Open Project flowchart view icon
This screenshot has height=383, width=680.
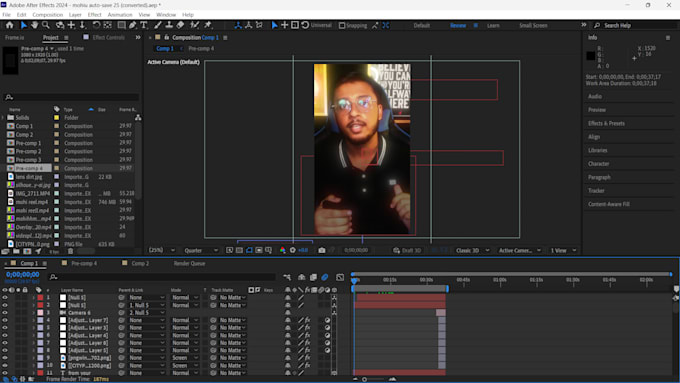pos(138,118)
